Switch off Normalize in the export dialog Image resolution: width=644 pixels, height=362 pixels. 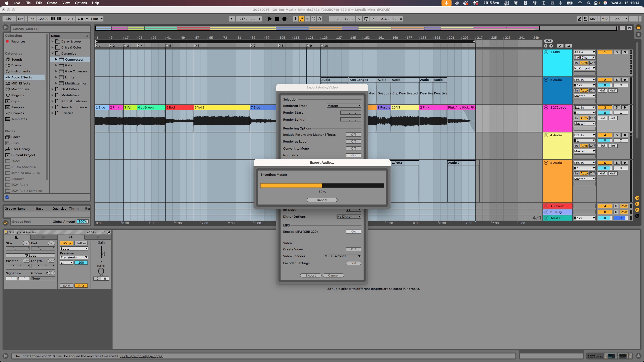point(353,155)
